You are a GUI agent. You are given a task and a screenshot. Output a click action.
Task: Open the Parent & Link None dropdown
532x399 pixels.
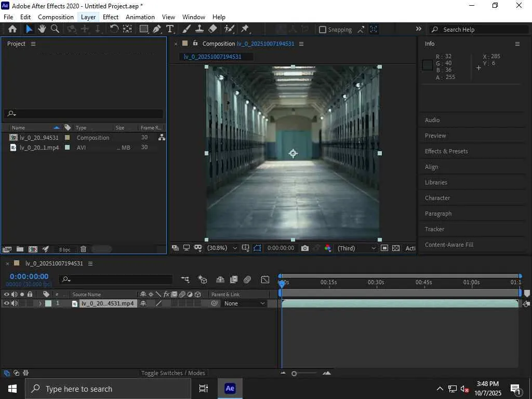244,303
